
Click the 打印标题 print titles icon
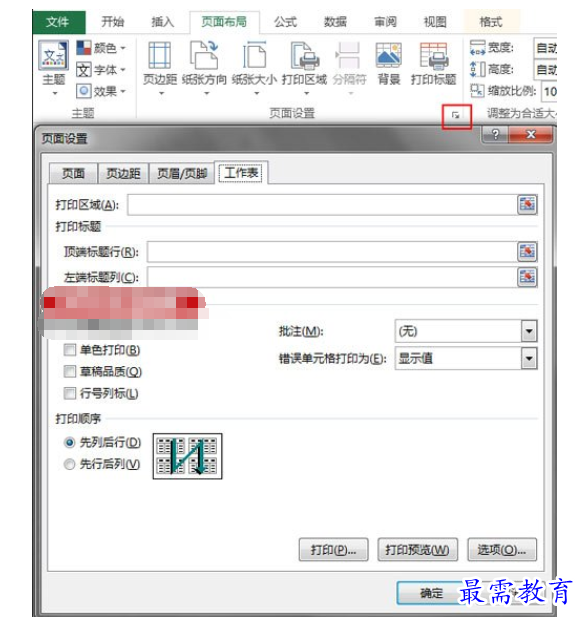click(434, 56)
